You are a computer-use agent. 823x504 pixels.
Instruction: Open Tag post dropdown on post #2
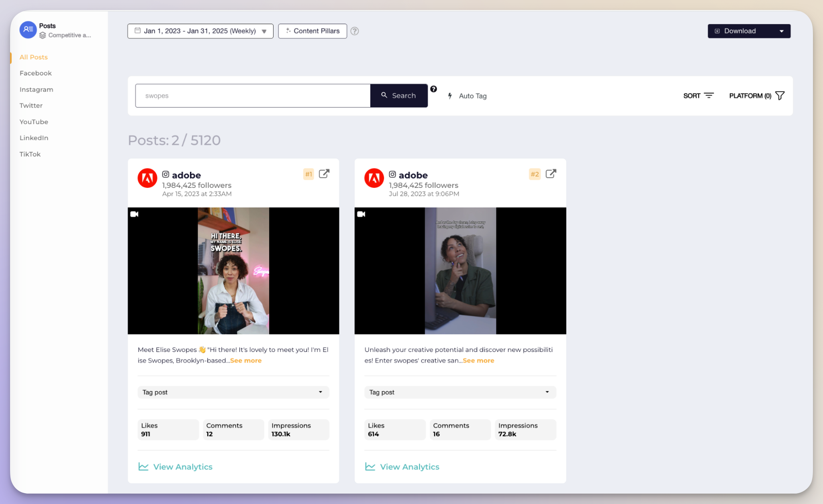coord(460,392)
